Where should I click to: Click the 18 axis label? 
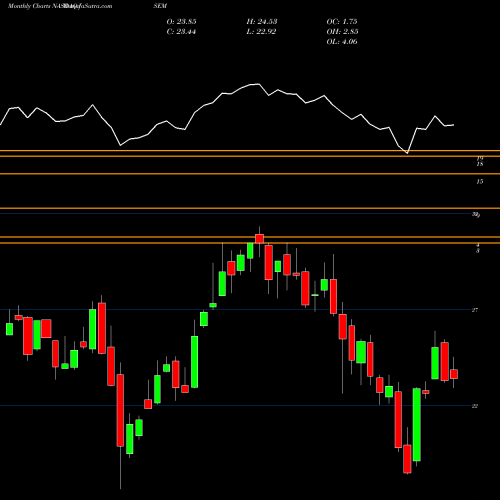coord(480,164)
